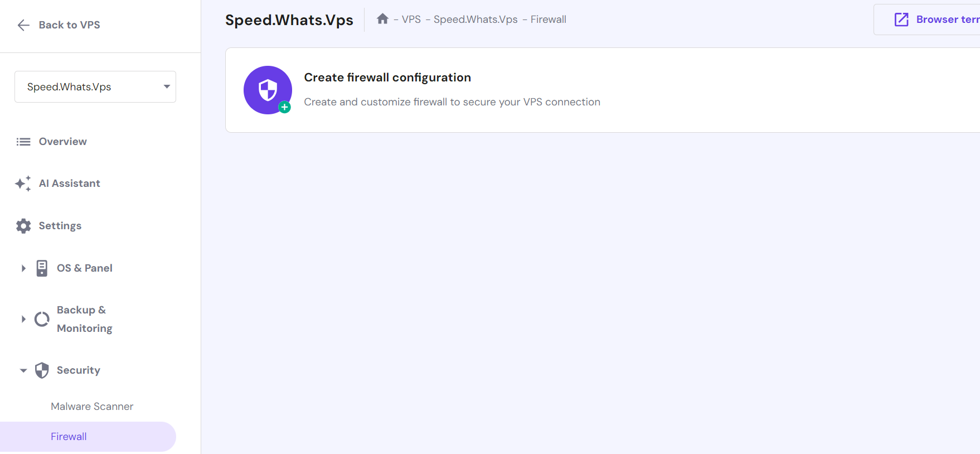Click the back arrow icon
Screen dimensions: 980x454
coord(23,25)
